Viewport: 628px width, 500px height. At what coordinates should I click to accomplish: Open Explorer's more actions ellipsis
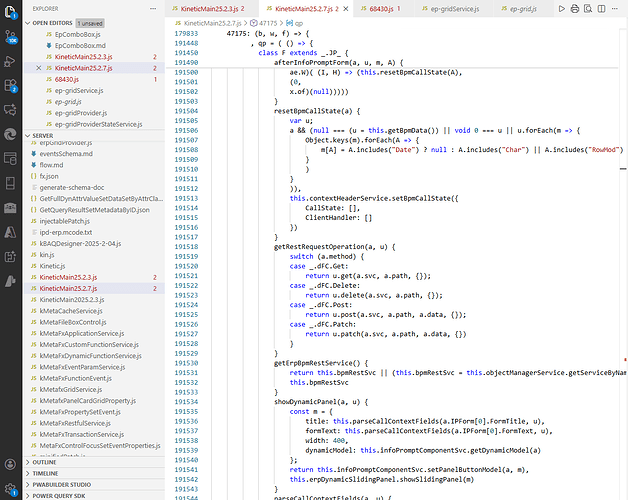click(153, 8)
